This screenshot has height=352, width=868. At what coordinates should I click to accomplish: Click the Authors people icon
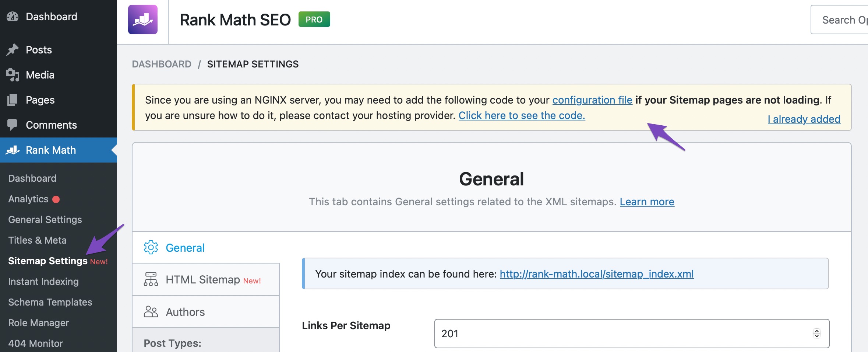[151, 312]
